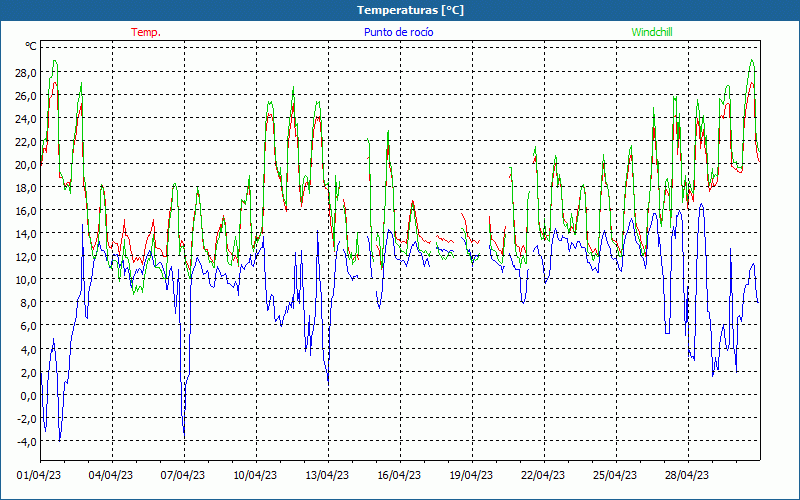Click the 20,0 y-axis value
The width and height of the screenshot is (800, 500).
tap(26, 165)
